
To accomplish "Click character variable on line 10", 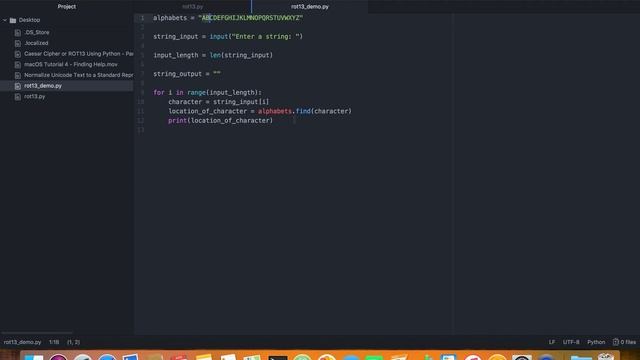I will click(x=185, y=102).
